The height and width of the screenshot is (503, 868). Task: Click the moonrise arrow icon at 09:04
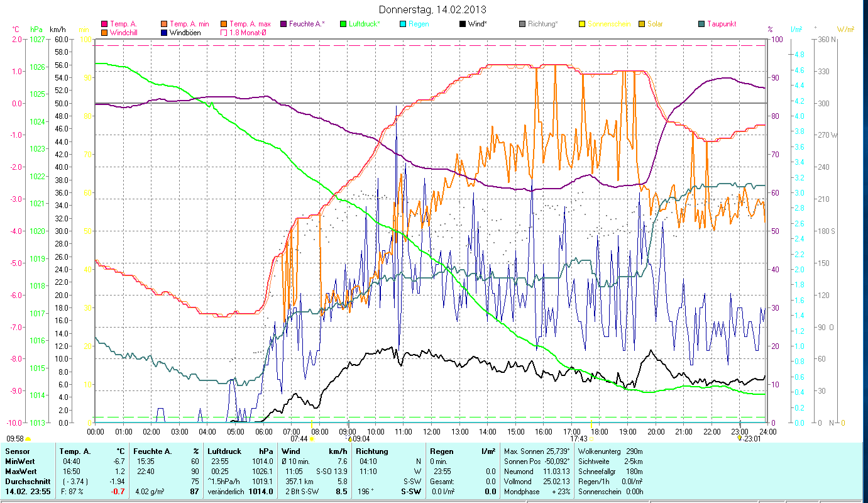tap(349, 439)
